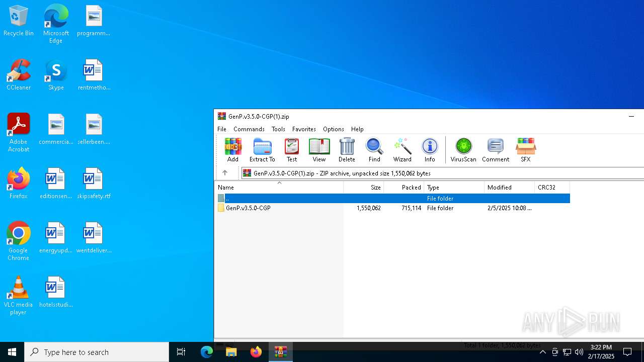
Task: Click the 715,114 packed size cell
Action: (412, 208)
